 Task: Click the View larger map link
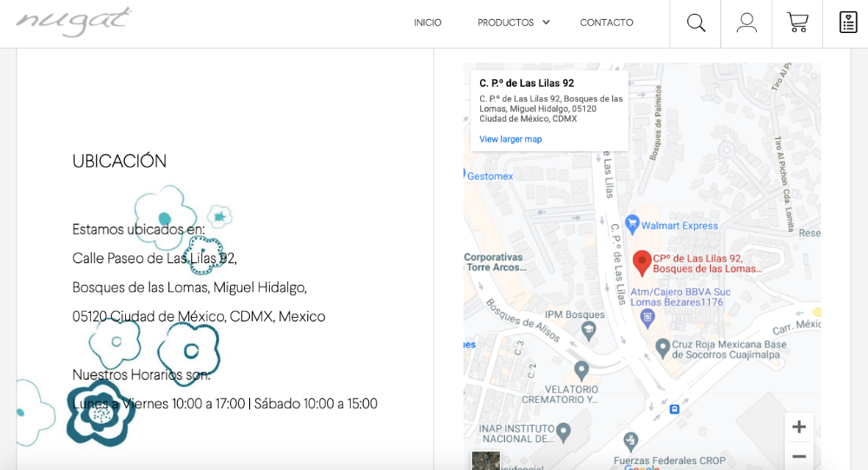pyautogui.click(x=510, y=139)
